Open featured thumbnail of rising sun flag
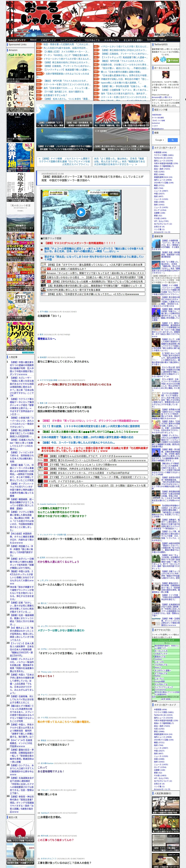Image resolution: width=186 pixels, height=868 pixels. tap(107, 116)
